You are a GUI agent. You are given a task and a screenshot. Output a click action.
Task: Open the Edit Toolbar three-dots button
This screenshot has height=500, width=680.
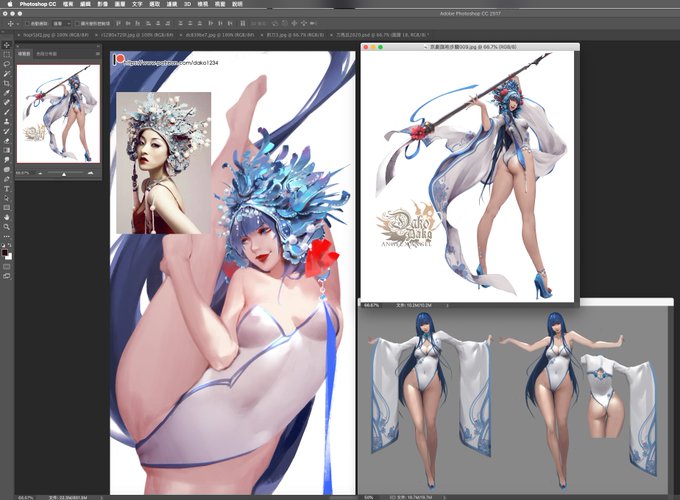pyautogui.click(x=7, y=237)
